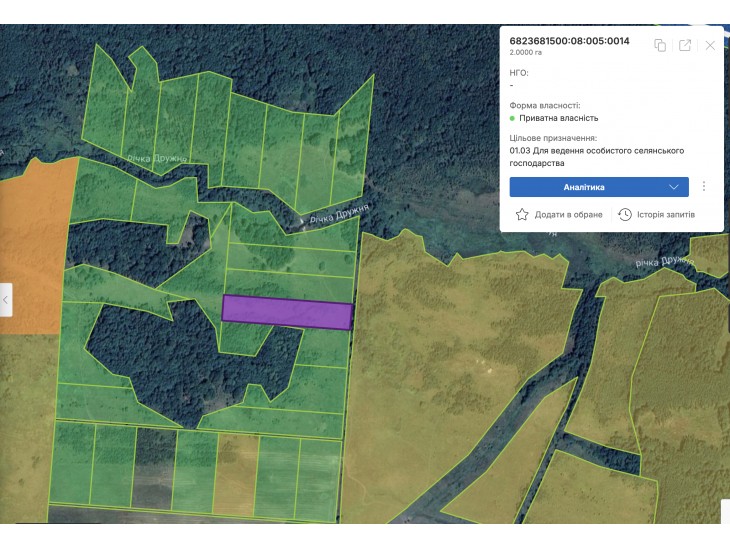Screen dimensions: 730x547
Task: Click the 2.0000 га area value
Action: point(526,53)
